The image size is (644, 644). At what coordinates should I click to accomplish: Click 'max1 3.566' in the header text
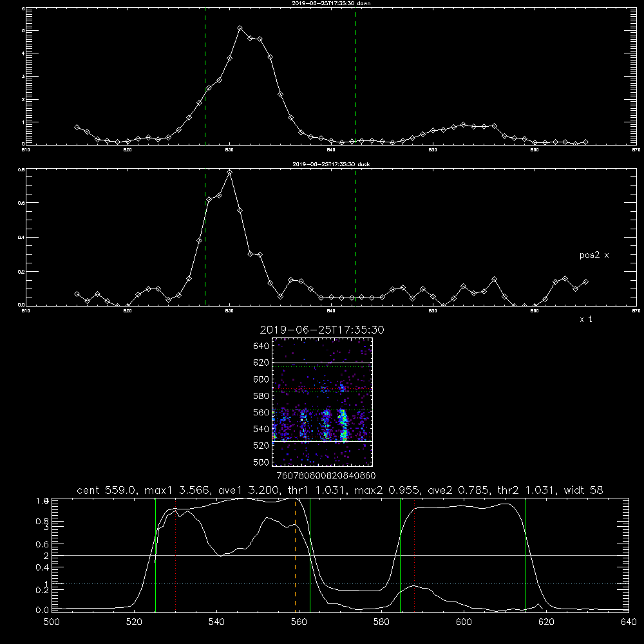click(178, 490)
